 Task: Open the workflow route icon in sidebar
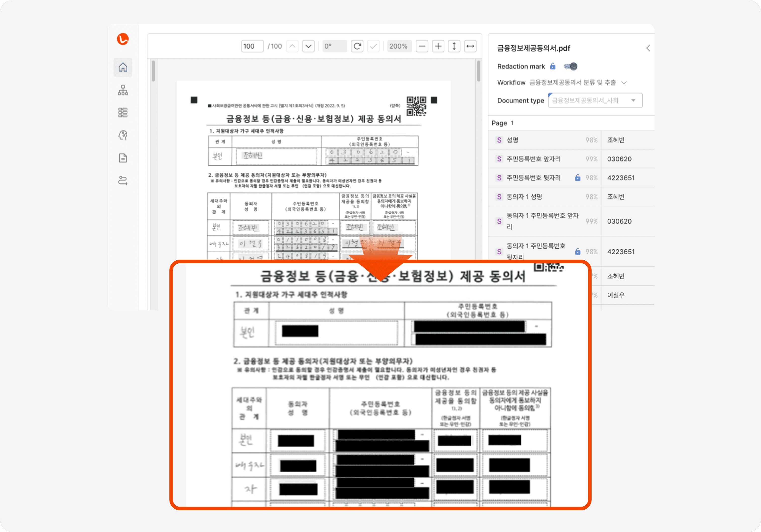point(123,181)
